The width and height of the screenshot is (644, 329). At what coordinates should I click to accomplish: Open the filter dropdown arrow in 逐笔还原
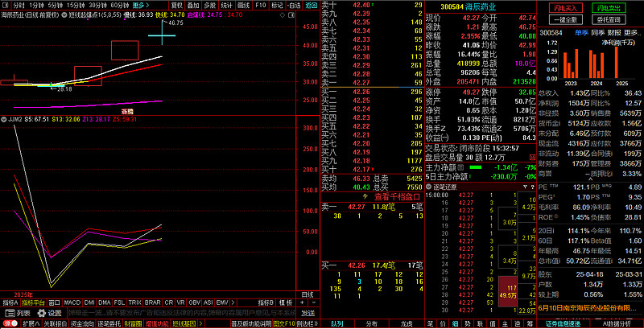tap(526, 187)
